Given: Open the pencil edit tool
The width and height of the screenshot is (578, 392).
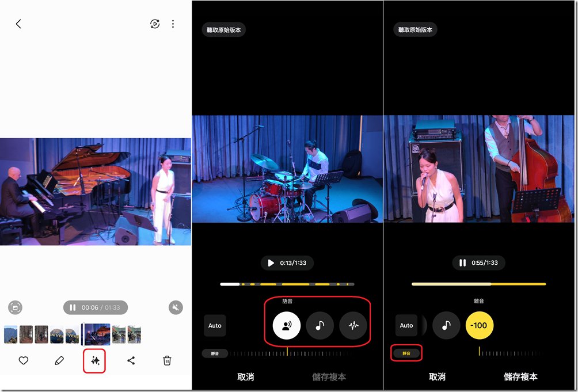Looking at the screenshot, I should [59, 361].
